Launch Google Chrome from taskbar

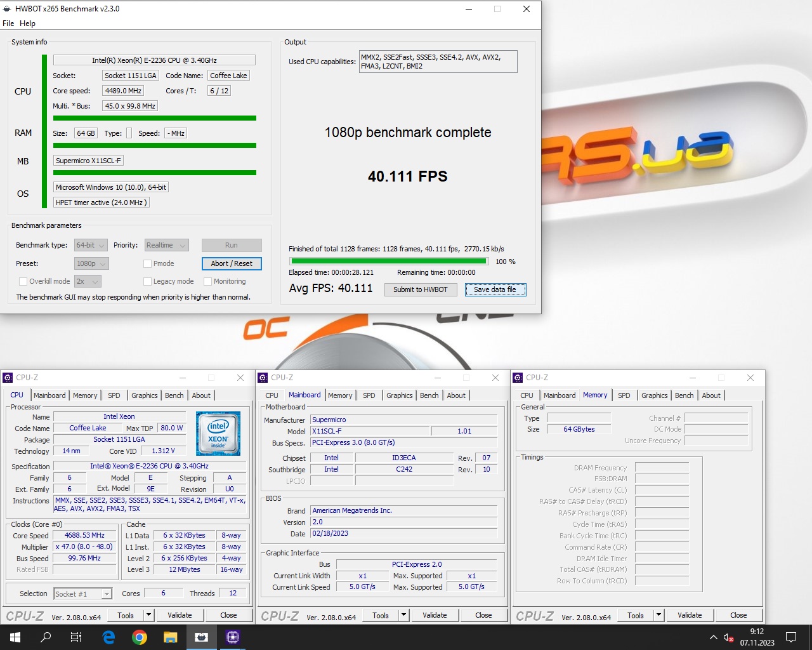pos(140,637)
